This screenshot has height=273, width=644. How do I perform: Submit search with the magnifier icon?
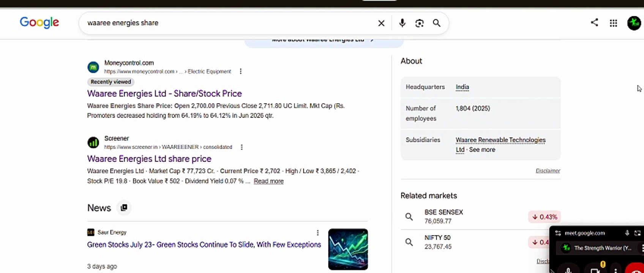pos(437,23)
